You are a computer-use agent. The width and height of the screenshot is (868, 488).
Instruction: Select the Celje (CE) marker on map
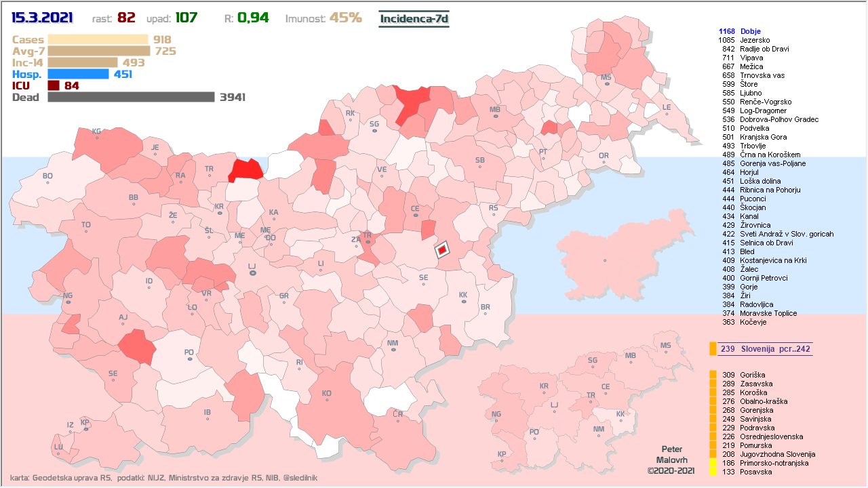pyautogui.click(x=415, y=216)
